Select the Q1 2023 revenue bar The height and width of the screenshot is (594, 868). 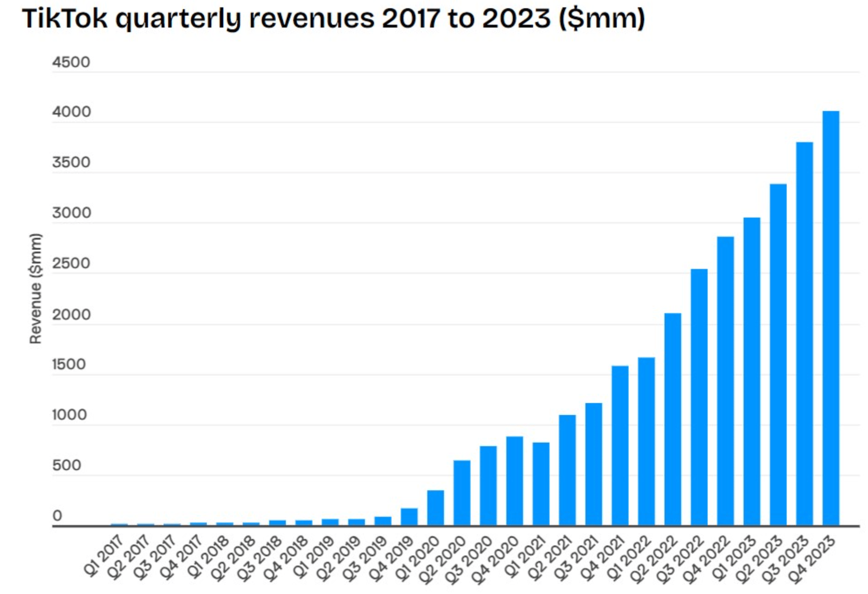coord(752,371)
